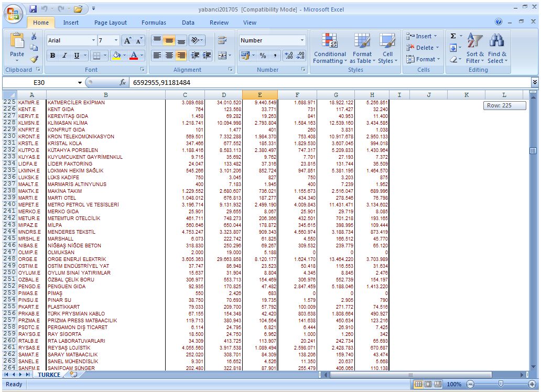Open Sort & Filter menu
Image resolution: width=541 pixels, height=392 pixels.
coord(475,48)
